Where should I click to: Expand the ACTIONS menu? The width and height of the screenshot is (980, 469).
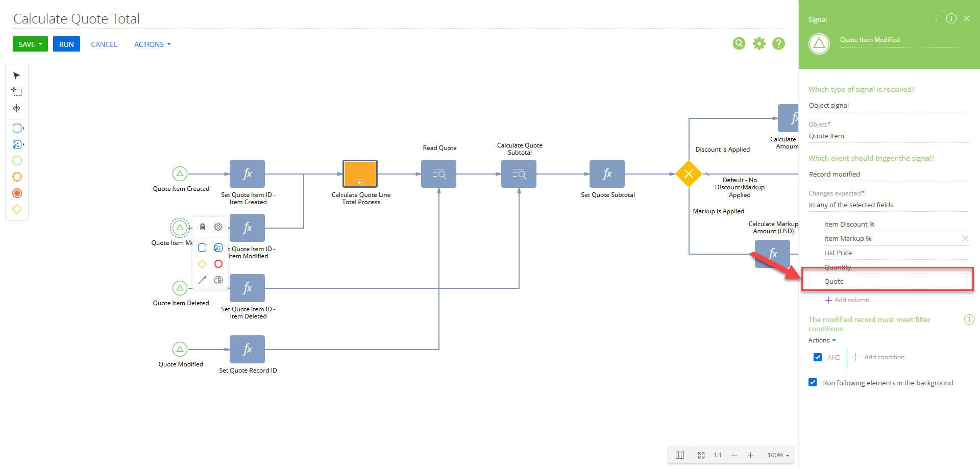click(152, 44)
